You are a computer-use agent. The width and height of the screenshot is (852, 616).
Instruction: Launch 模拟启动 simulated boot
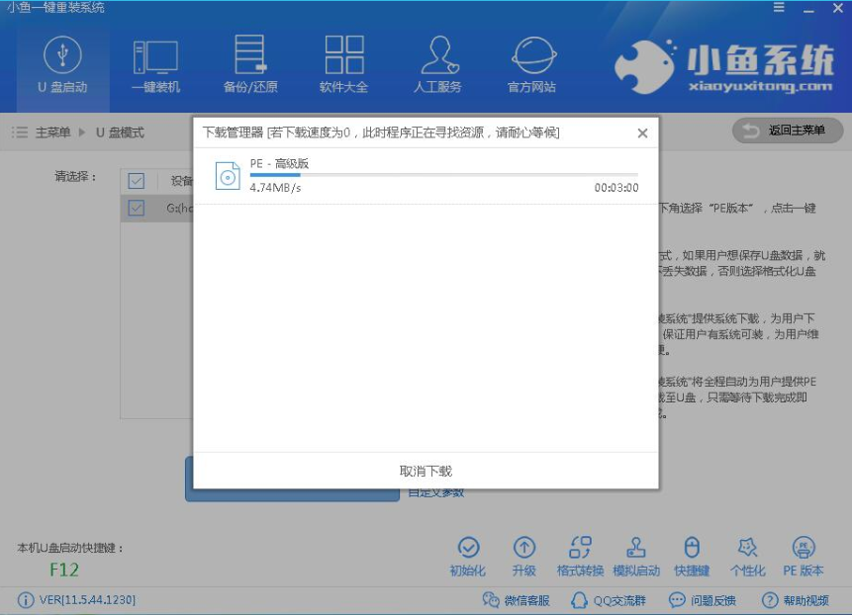pyautogui.click(x=636, y=557)
